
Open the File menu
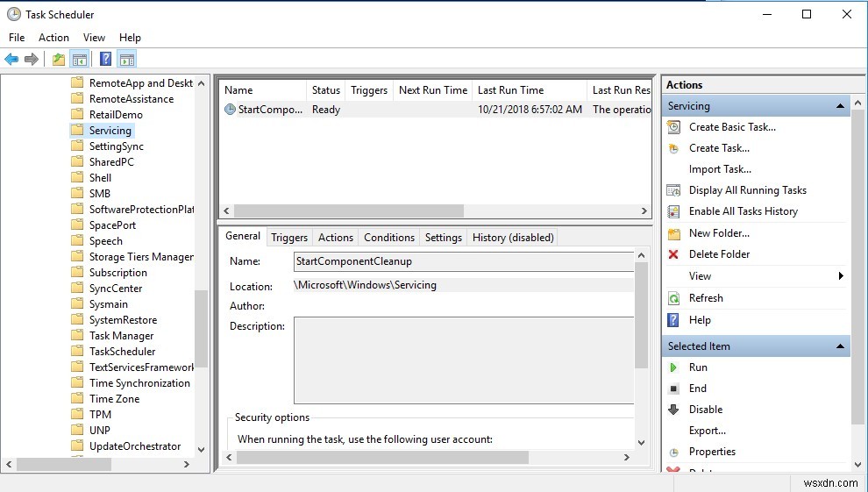point(17,37)
